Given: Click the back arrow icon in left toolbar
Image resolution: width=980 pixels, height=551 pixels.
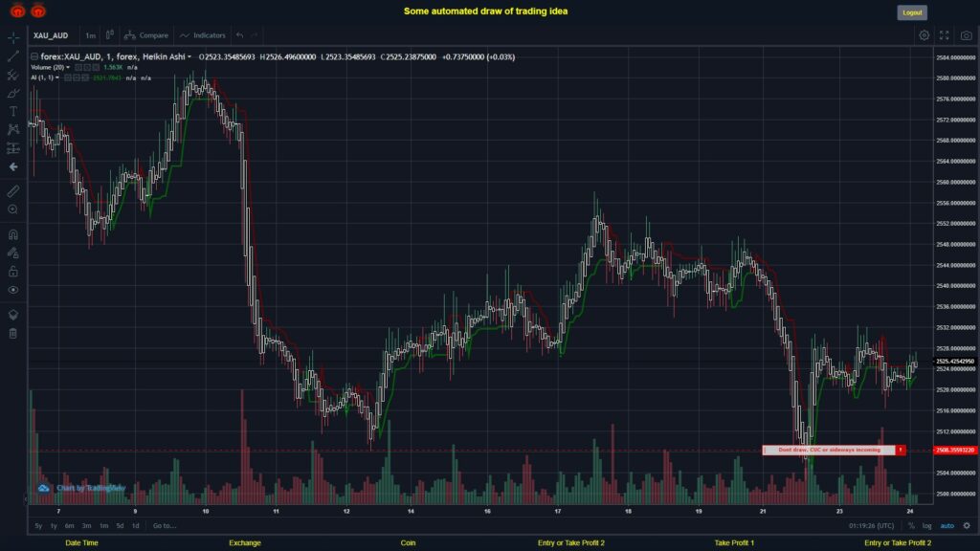Looking at the screenshot, I should pos(13,166).
